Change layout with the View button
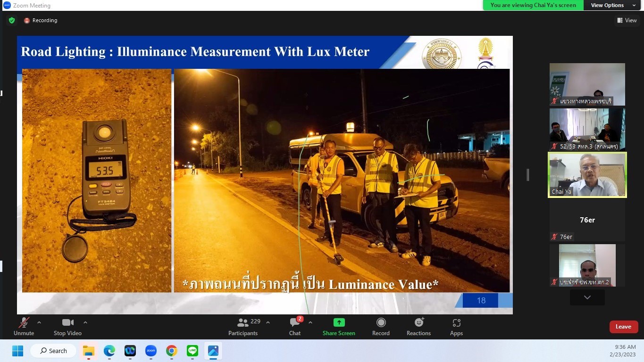 coord(627,20)
